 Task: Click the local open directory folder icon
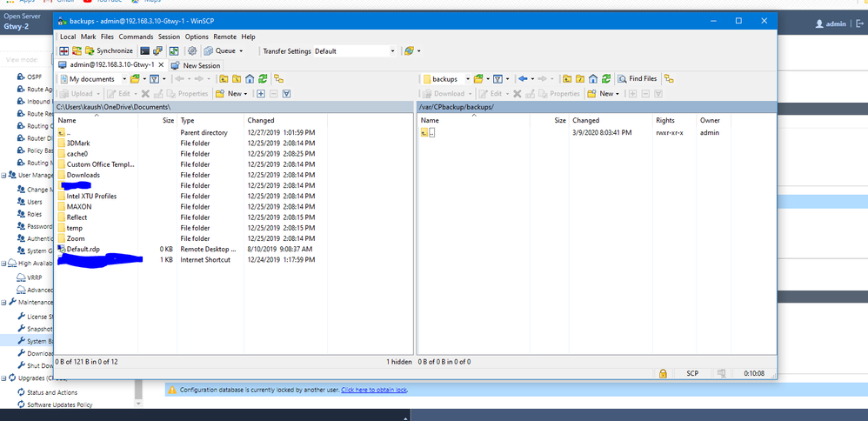(135, 78)
